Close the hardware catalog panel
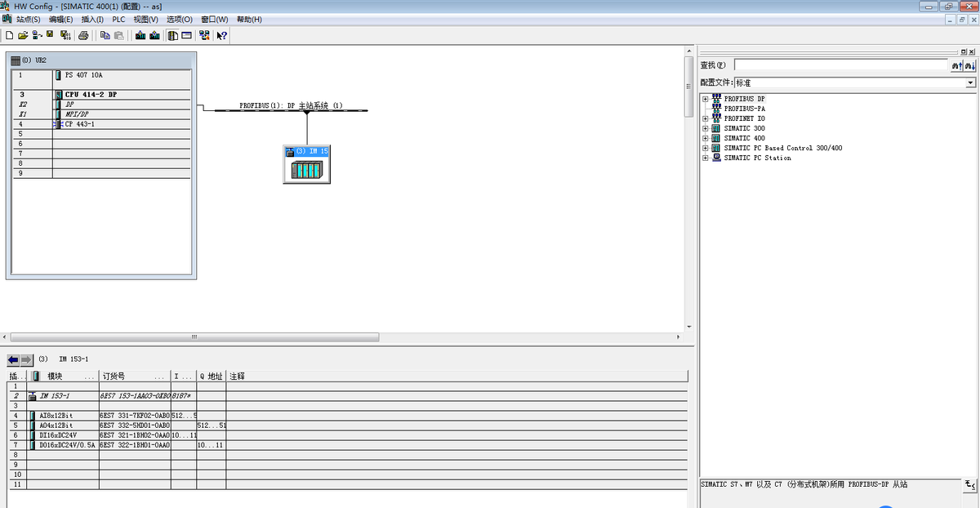The image size is (980, 508). [971, 51]
